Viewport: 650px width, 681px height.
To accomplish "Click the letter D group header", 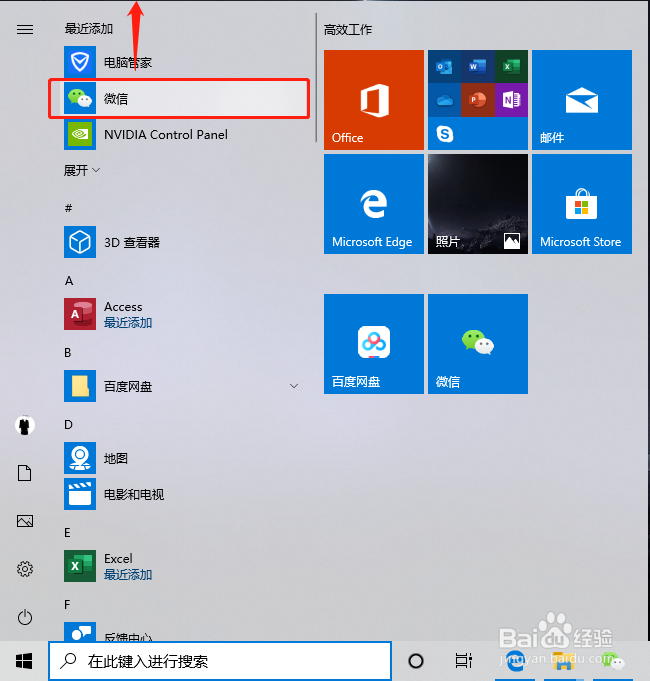I will 68,425.
